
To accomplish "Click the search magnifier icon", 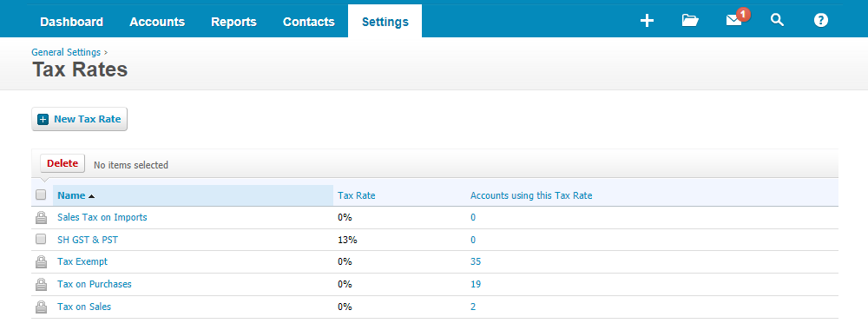I will click(777, 21).
